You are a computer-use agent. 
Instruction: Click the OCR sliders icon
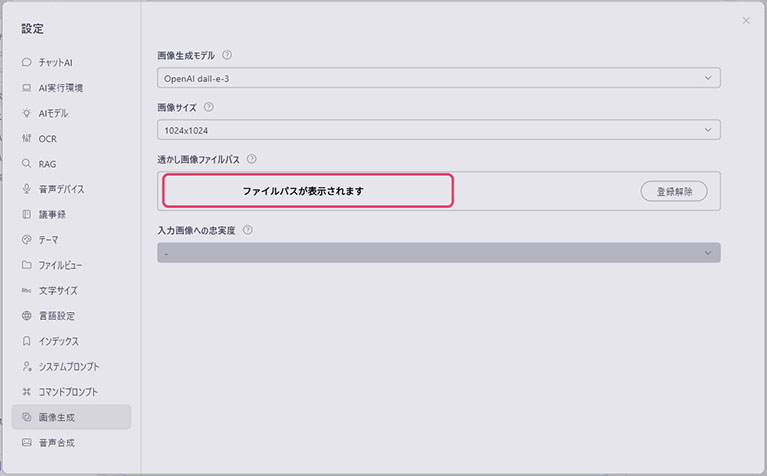(x=27, y=138)
